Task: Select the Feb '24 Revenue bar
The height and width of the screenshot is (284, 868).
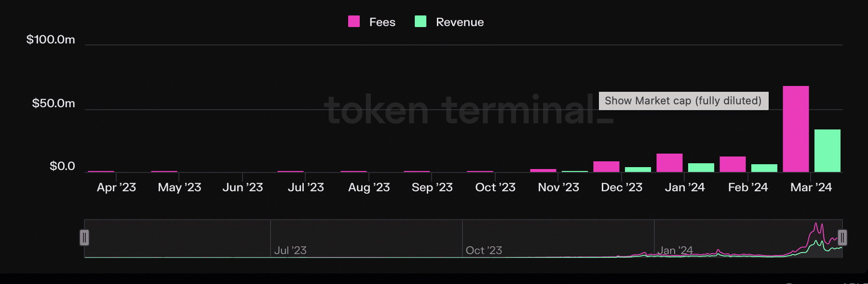Action: (x=764, y=168)
